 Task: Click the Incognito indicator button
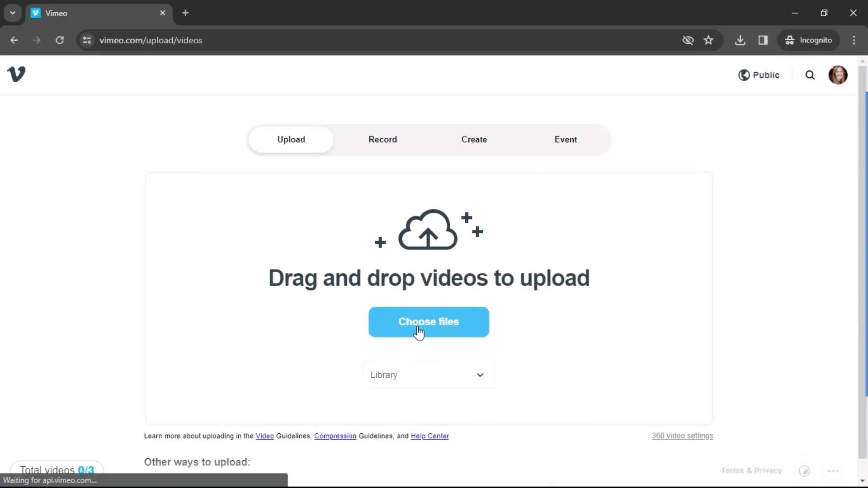pyautogui.click(x=808, y=40)
